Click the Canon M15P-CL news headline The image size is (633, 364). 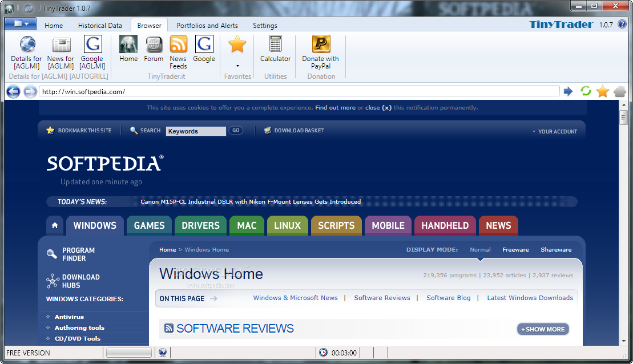[251, 202]
